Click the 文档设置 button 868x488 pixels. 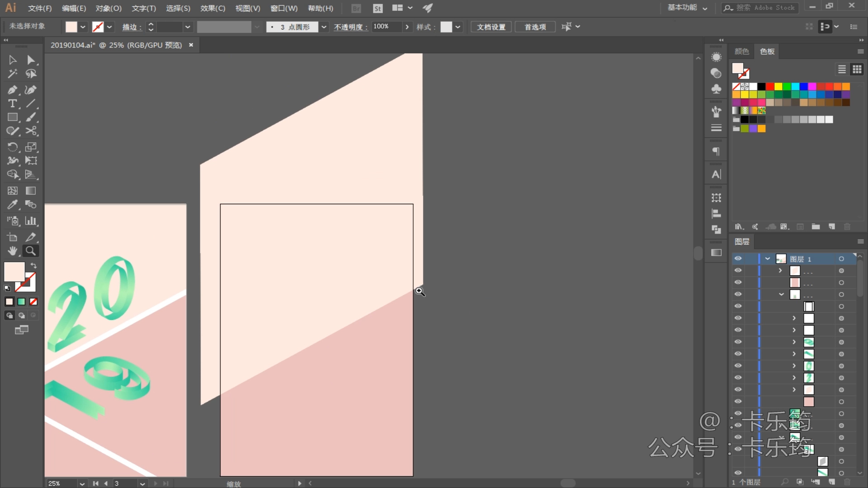[x=491, y=27]
